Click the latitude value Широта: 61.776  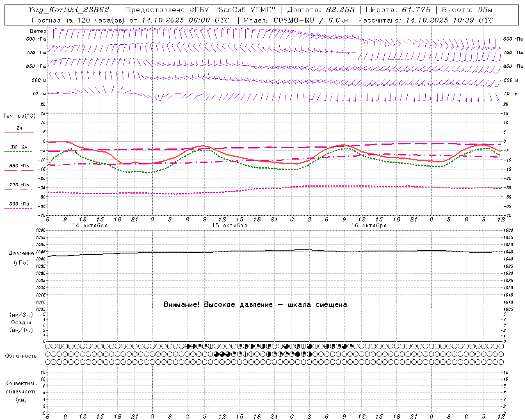tap(398, 10)
